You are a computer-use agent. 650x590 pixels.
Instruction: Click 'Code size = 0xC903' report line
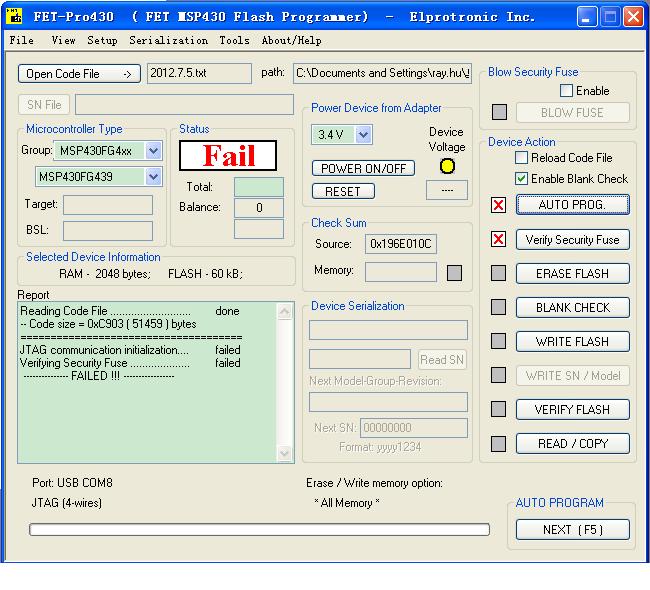109,324
